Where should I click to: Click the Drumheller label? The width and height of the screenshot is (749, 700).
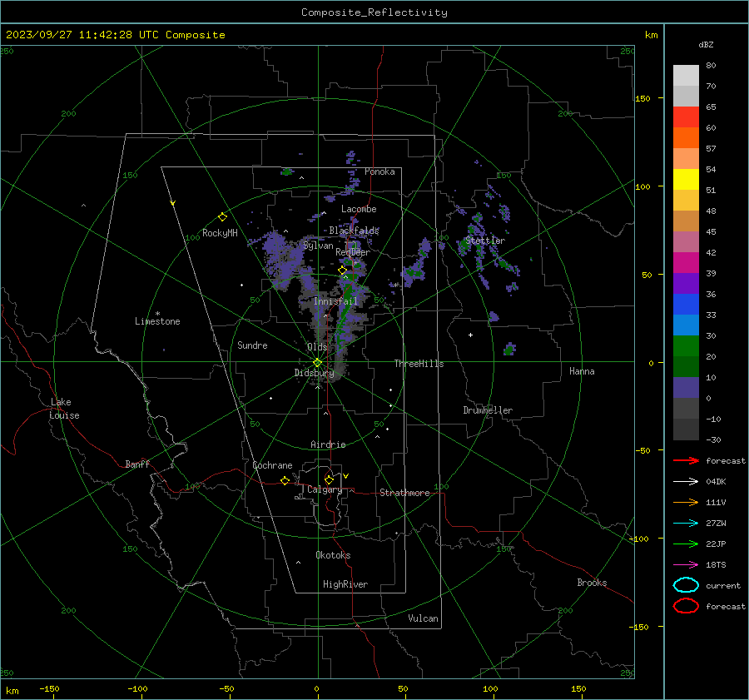[x=488, y=410]
